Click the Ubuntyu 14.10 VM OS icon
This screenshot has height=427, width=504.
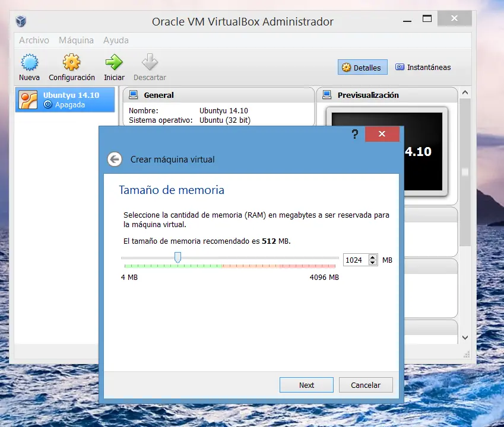point(28,100)
